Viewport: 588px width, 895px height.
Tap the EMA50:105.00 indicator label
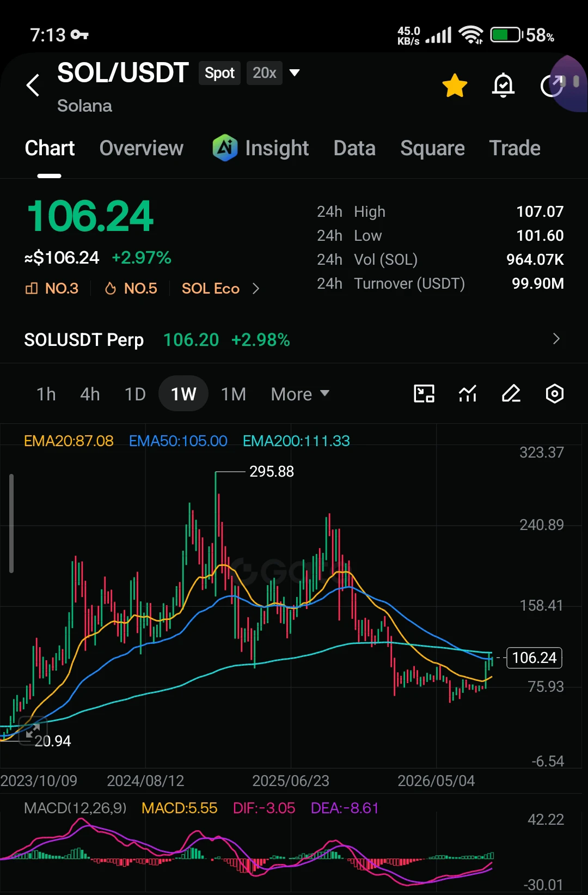point(178,441)
